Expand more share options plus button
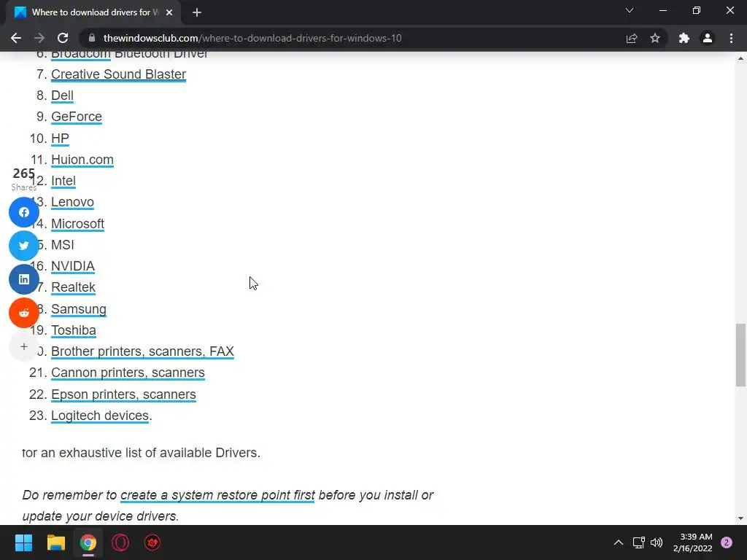 24,346
